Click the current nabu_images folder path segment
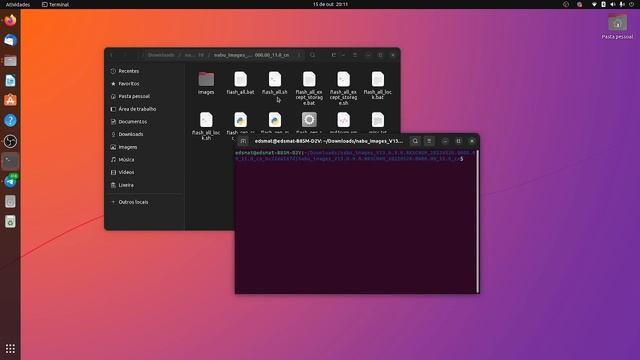Viewport: 640px width, 360px height. click(251, 55)
